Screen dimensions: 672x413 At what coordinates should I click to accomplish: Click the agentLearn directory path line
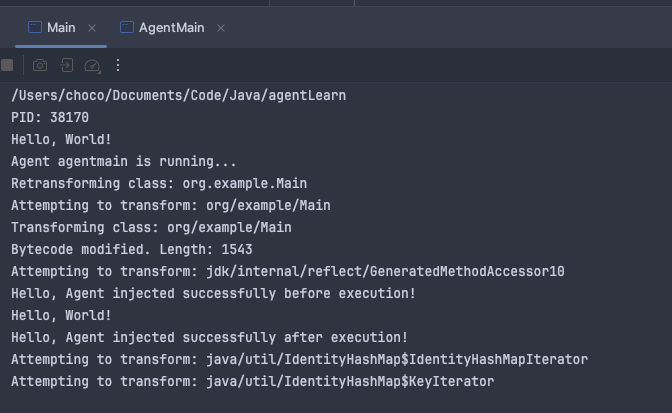[178, 96]
